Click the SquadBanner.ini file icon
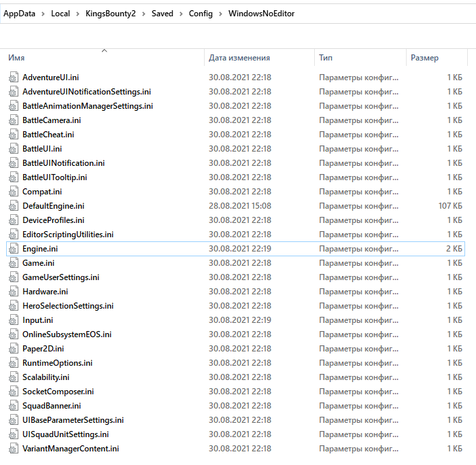The height and width of the screenshot is (465, 476). tap(13, 405)
